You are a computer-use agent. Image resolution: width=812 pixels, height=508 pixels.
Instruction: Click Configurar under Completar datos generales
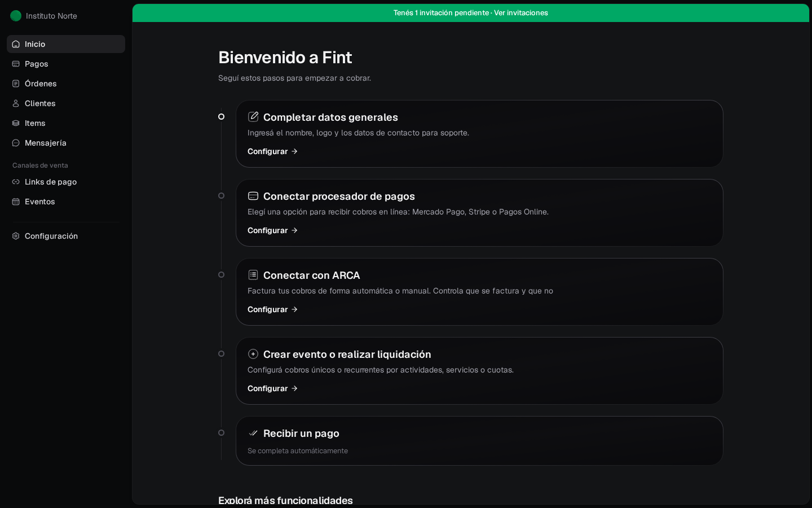pyautogui.click(x=272, y=151)
